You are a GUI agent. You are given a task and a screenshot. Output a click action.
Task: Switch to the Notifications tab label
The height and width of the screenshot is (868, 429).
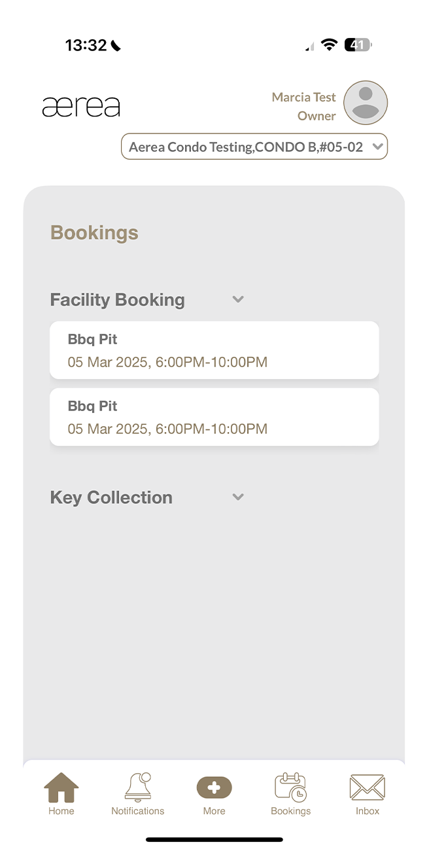(137, 811)
